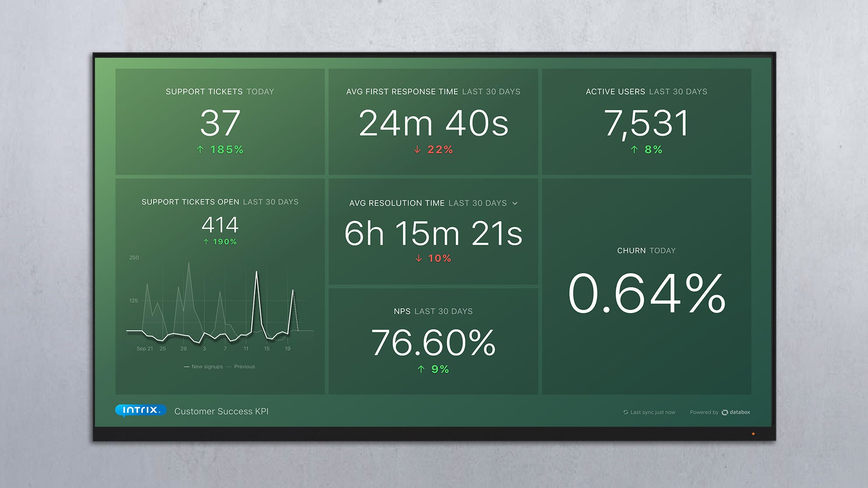The width and height of the screenshot is (868, 488).
Task: Click the Intrix logo badge
Action: pos(140,410)
